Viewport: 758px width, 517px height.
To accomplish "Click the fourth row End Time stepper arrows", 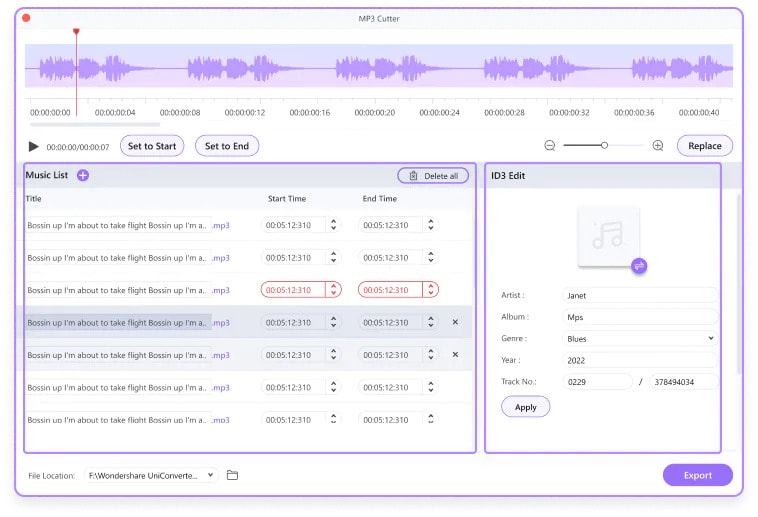I will (431, 322).
